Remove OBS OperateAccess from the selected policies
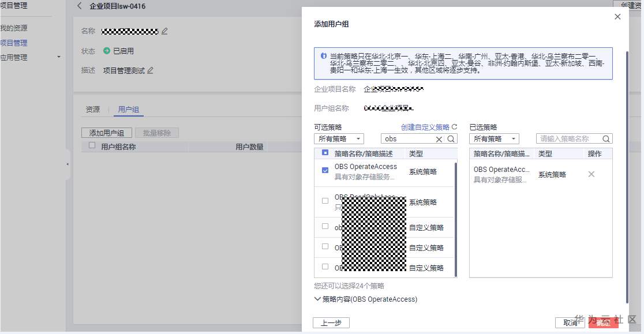The height and width of the screenshot is (334, 644). [591, 174]
